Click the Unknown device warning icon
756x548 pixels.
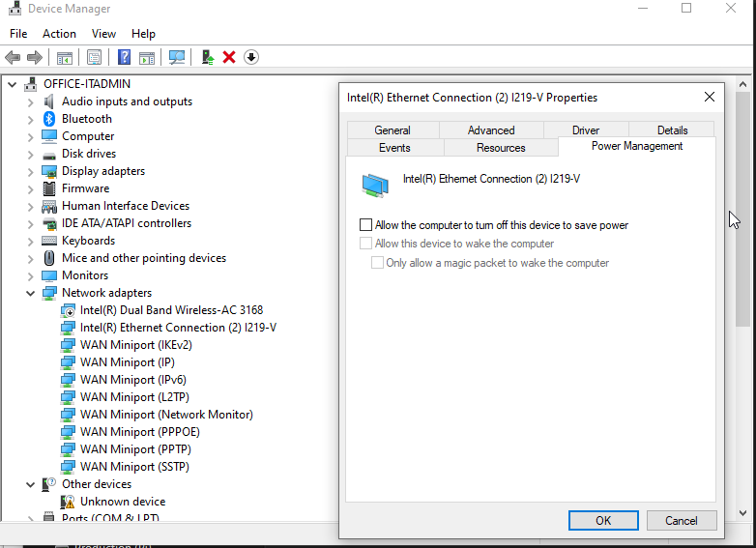[x=68, y=502]
